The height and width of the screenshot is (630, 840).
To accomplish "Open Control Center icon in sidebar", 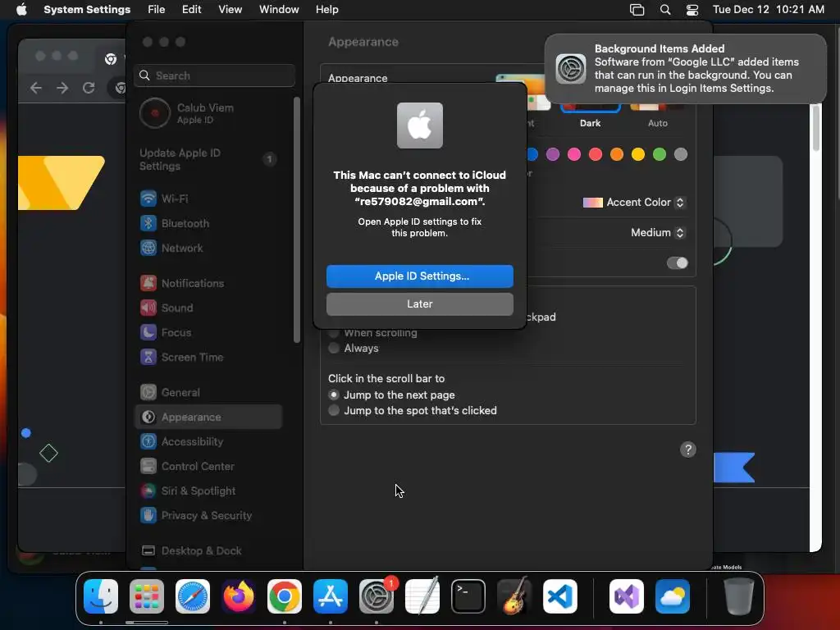I will tap(148, 466).
